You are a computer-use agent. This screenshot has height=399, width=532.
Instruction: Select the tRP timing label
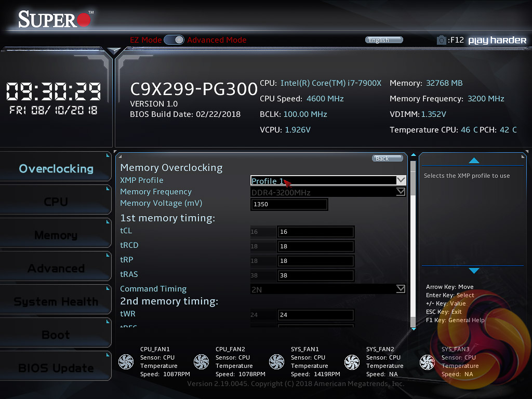[127, 260]
